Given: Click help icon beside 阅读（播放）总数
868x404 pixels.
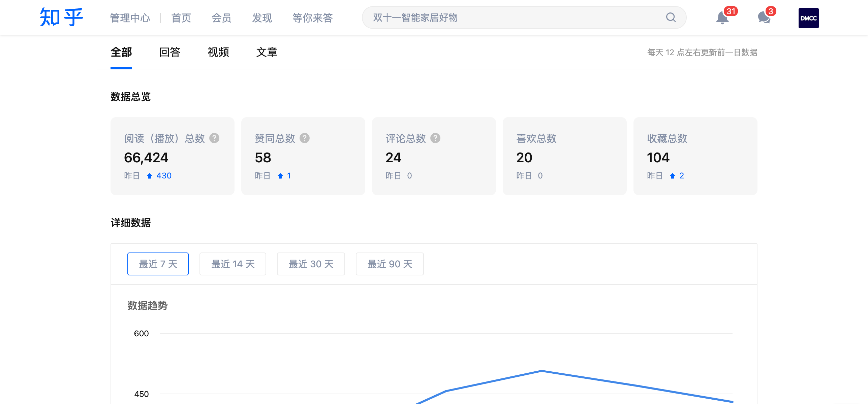Looking at the screenshot, I should [214, 138].
